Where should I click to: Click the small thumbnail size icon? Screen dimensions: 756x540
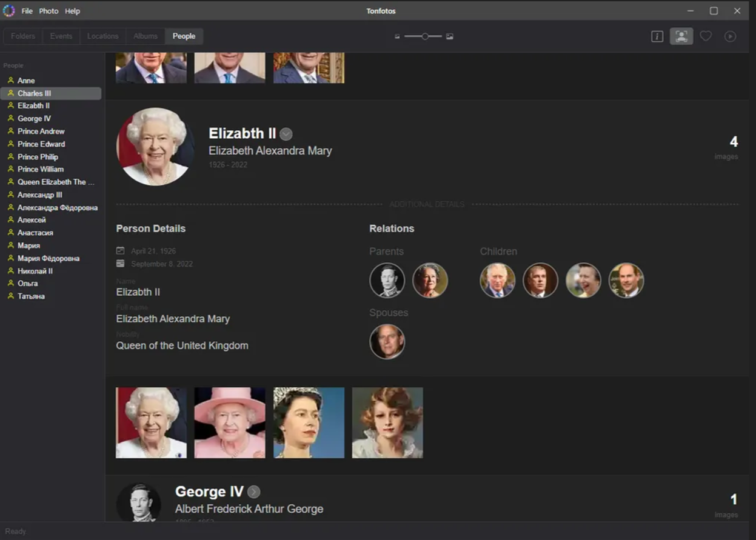pyautogui.click(x=398, y=36)
